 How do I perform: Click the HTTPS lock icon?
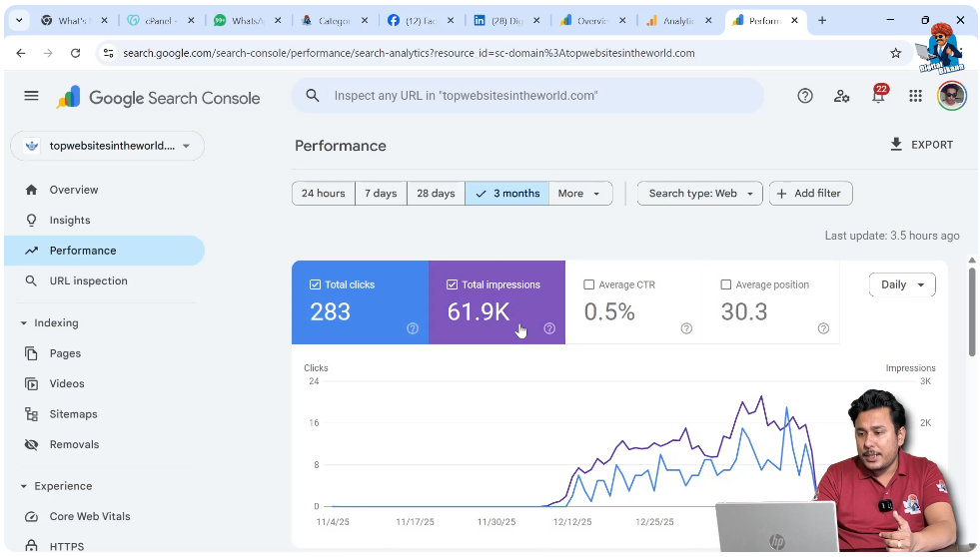(31, 546)
